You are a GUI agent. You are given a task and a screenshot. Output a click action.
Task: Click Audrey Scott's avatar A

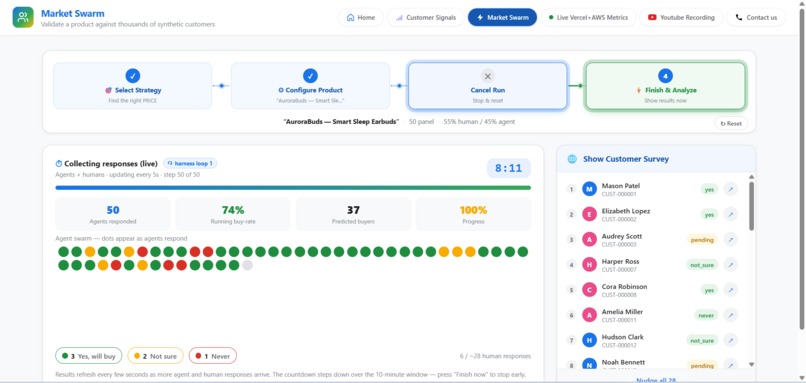click(x=589, y=239)
